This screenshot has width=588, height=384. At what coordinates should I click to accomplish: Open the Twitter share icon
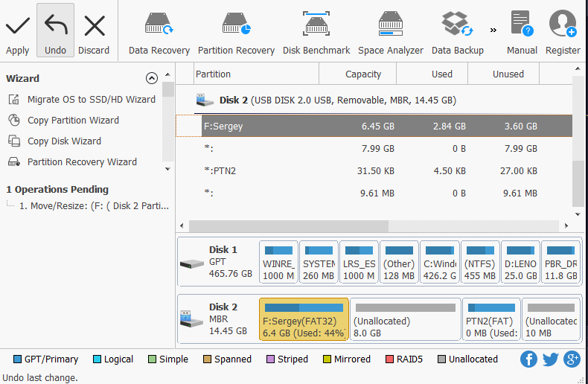tap(550, 359)
